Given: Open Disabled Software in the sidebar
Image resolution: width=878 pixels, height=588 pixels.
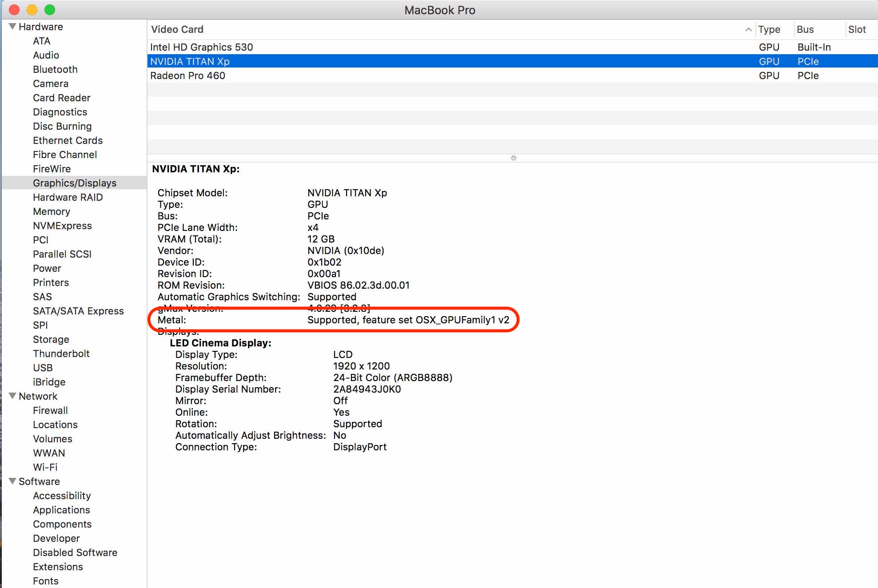Looking at the screenshot, I should [75, 552].
